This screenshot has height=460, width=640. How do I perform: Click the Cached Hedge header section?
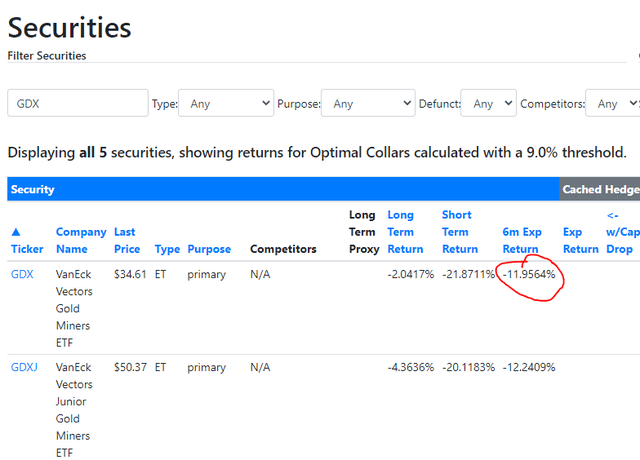[600, 189]
